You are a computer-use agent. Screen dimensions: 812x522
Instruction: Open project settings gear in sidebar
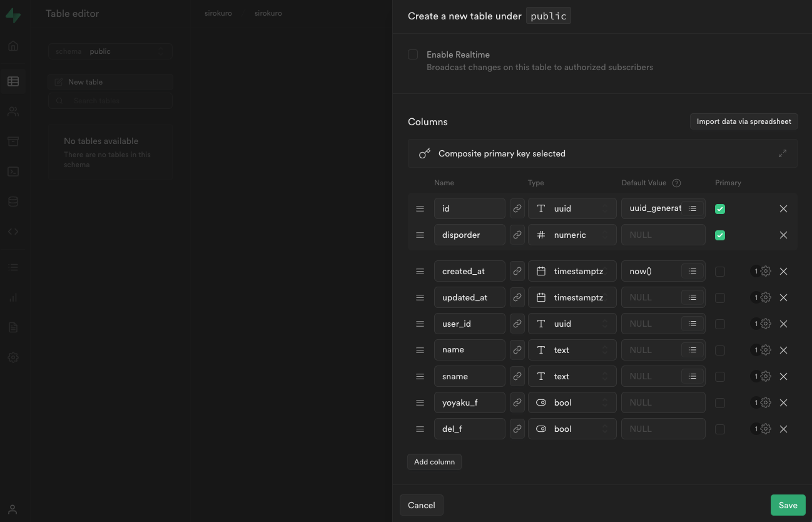point(13,357)
